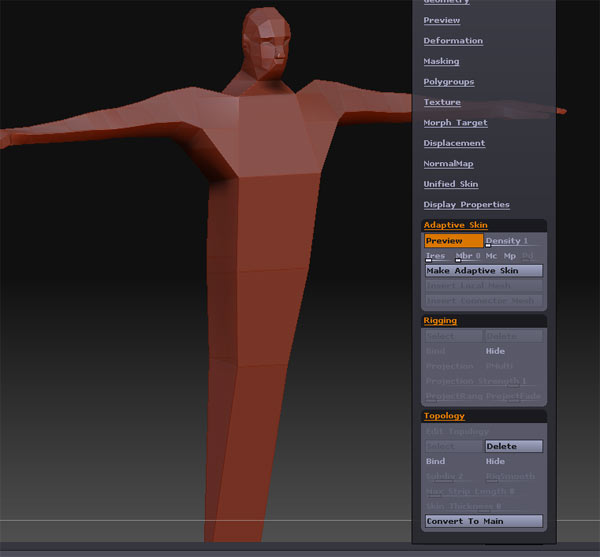
Task: Collapse the Rigging section header
Action: [440, 321]
